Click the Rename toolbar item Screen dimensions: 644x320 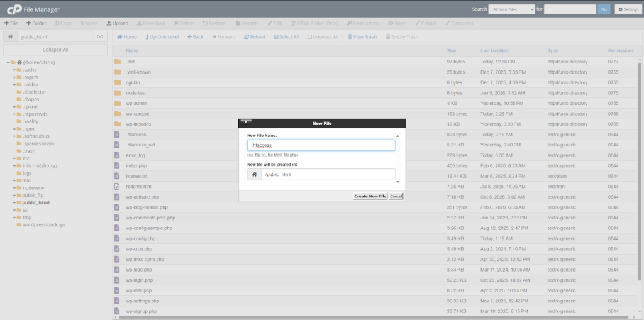pos(247,23)
